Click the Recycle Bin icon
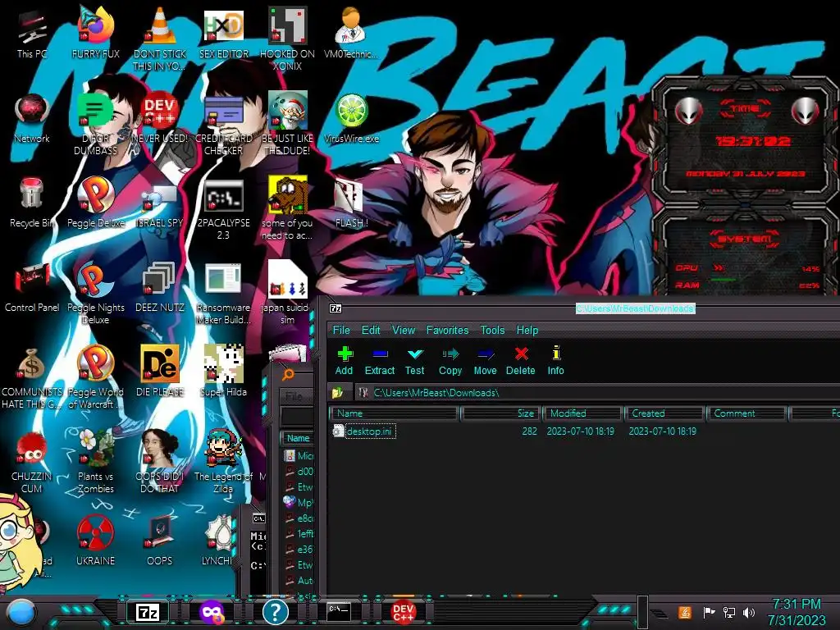840x630 pixels. (x=32, y=194)
